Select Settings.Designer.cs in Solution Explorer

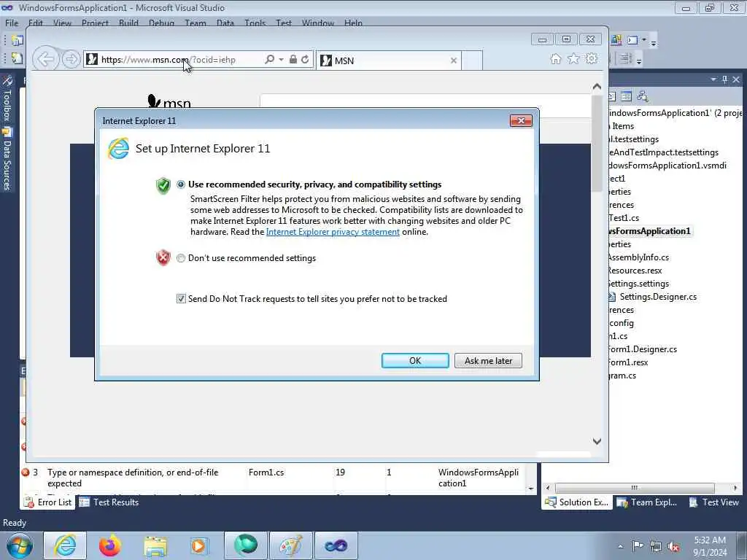coord(658,297)
